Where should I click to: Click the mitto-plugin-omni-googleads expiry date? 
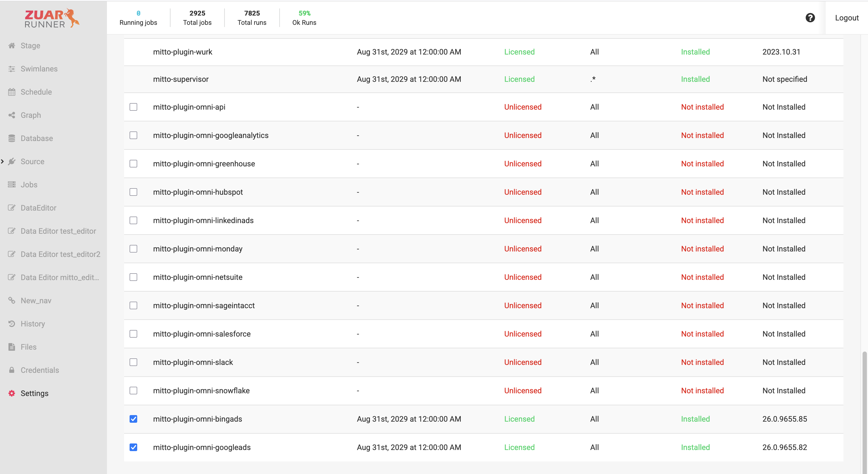(x=409, y=447)
